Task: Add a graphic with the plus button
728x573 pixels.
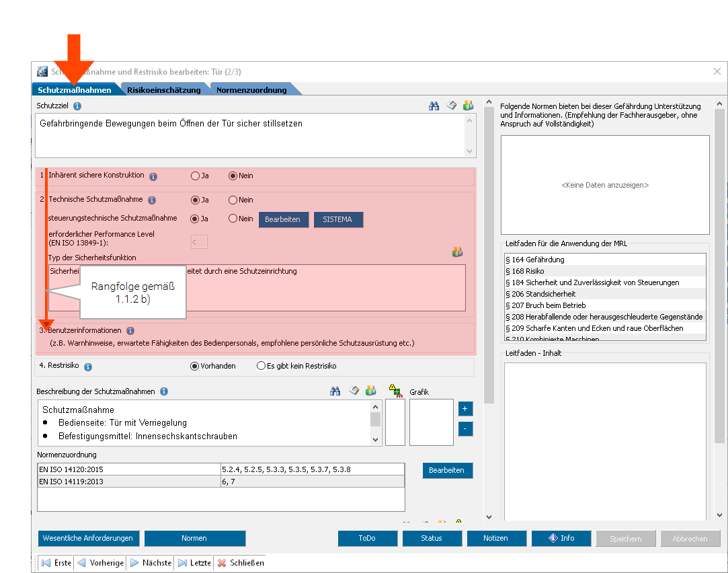Action: pyautogui.click(x=466, y=409)
